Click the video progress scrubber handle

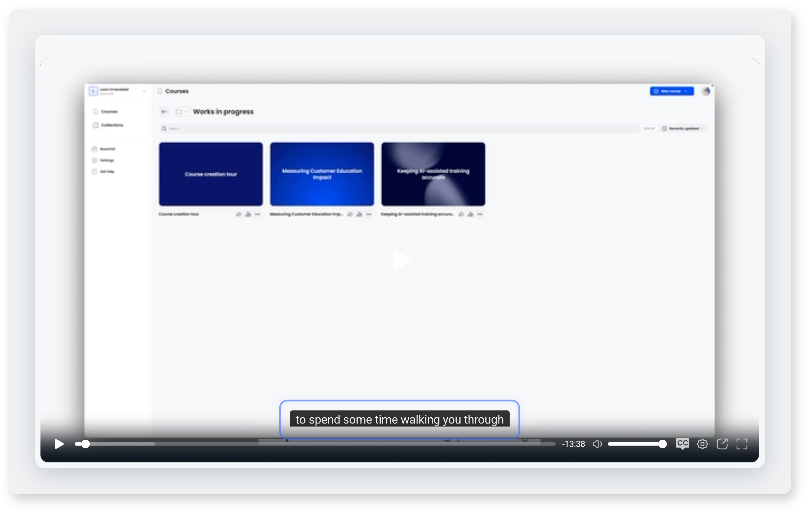[x=86, y=444]
